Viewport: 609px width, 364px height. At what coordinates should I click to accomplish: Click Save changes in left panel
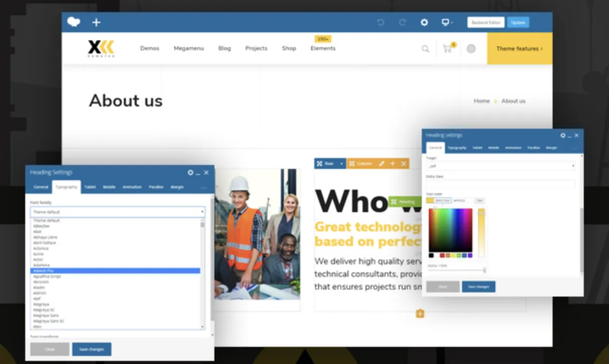tap(92, 349)
